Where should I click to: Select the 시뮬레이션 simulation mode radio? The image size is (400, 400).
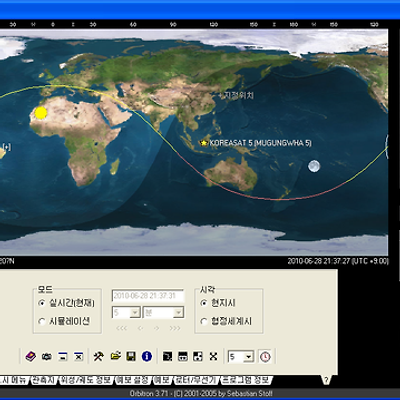[42, 321]
